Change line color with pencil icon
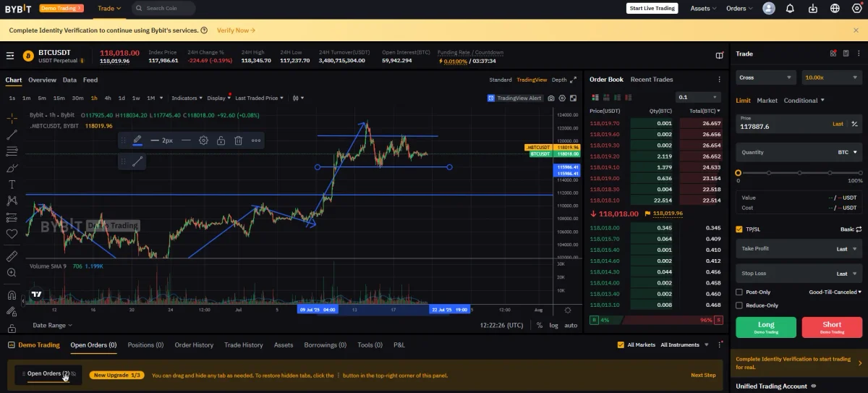The height and width of the screenshot is (393, 868). pyautogui.click(x=137, y=140)
